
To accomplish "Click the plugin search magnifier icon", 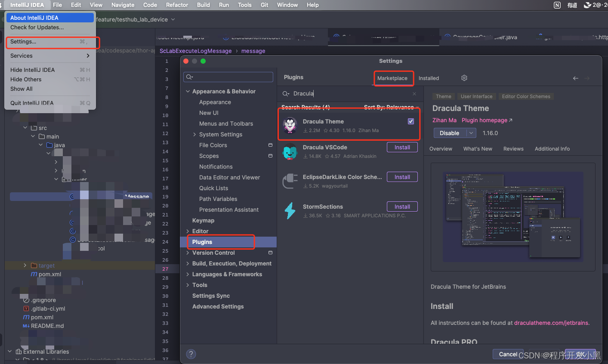I will tap(286, 94).
